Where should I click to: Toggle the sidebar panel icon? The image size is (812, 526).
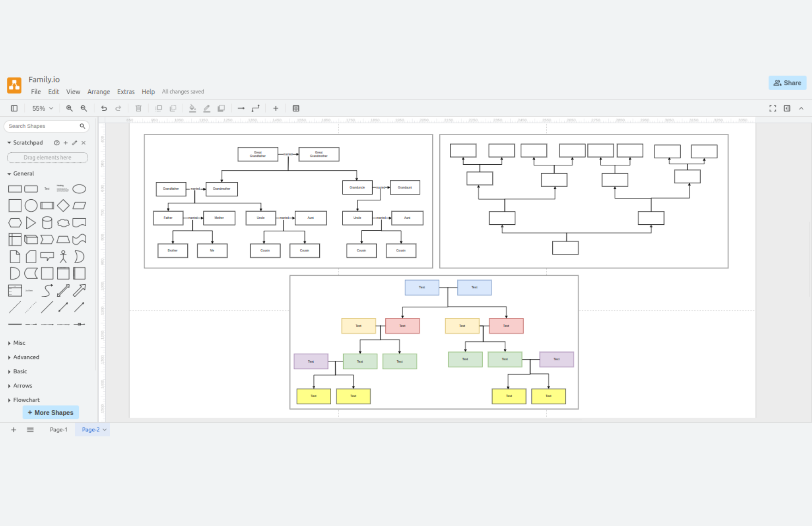(x=14, y=108)
